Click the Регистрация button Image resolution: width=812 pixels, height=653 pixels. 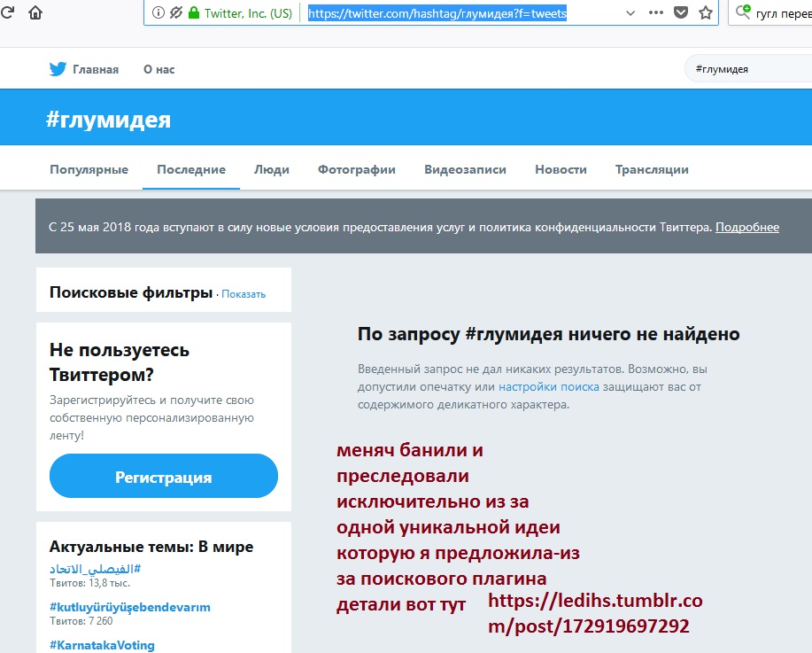click(x=164, y=477)
